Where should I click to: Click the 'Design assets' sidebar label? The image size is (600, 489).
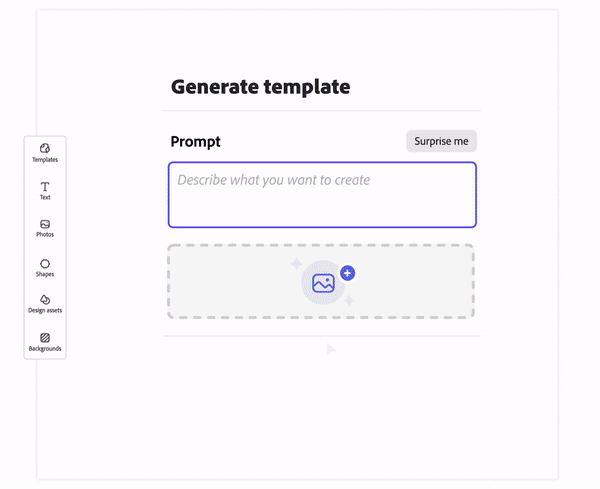pos(45,311)
